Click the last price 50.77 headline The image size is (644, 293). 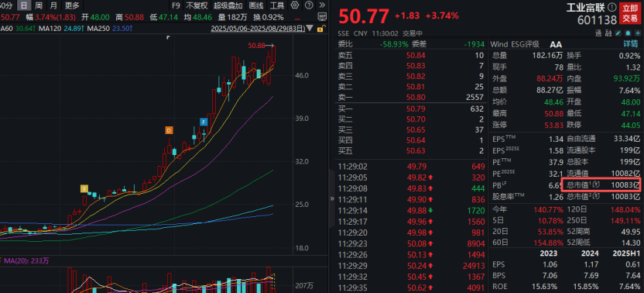tap(364, 17)
